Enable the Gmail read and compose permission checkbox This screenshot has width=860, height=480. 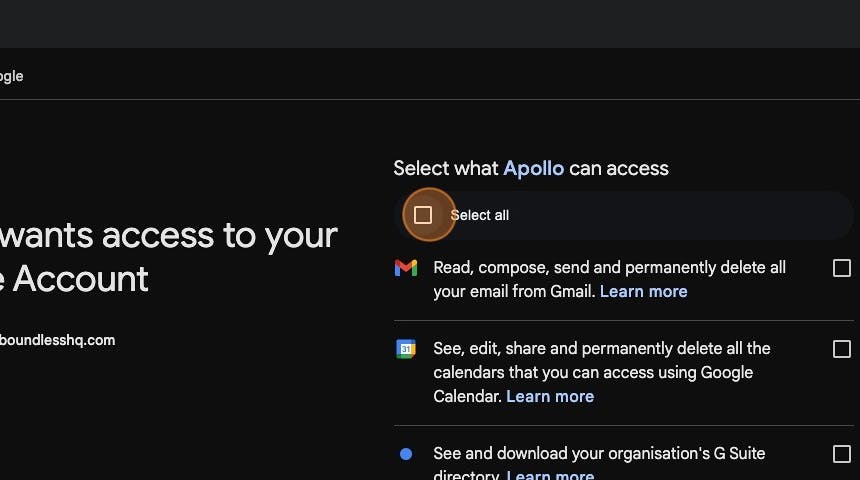[x=841, y=268]
